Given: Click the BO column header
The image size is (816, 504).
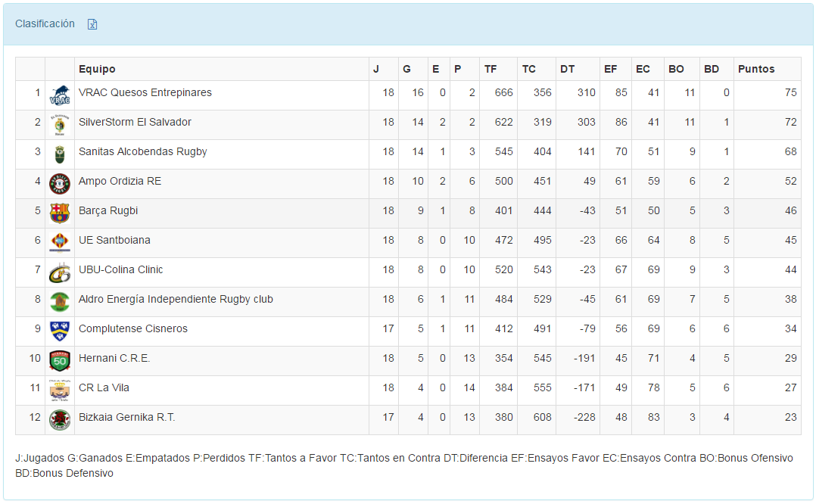Looking at the screenshot, I should click(x=676, y=69).
